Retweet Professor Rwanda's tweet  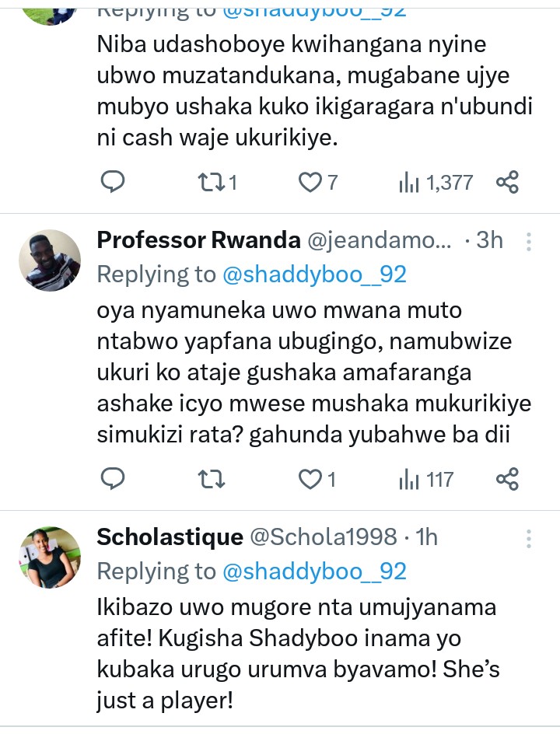[212, 479]
